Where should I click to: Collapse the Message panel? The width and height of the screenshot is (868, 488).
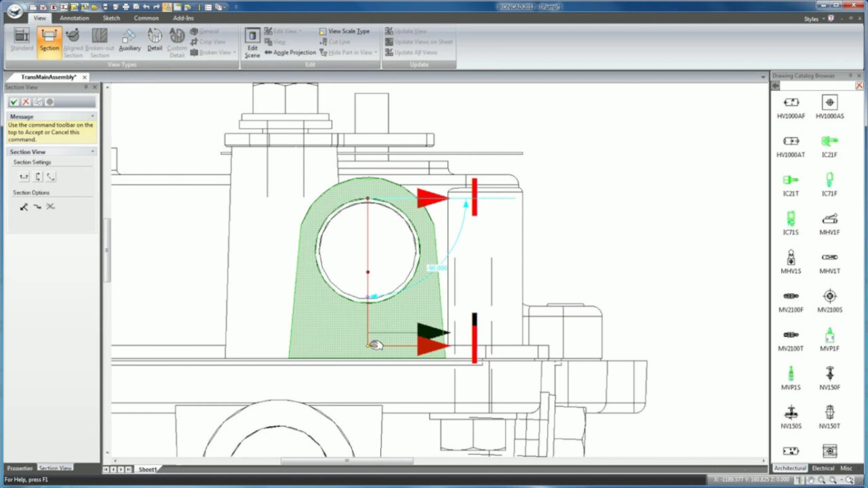click(x=94, y=116)
